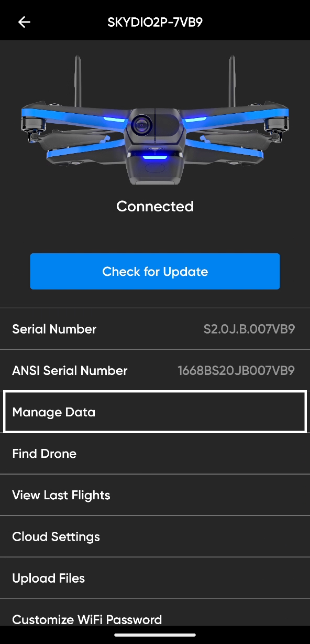Open the Manage Data option
This screenshot has height=644, width=310.
pyautogui.click(x=155, y=412)
